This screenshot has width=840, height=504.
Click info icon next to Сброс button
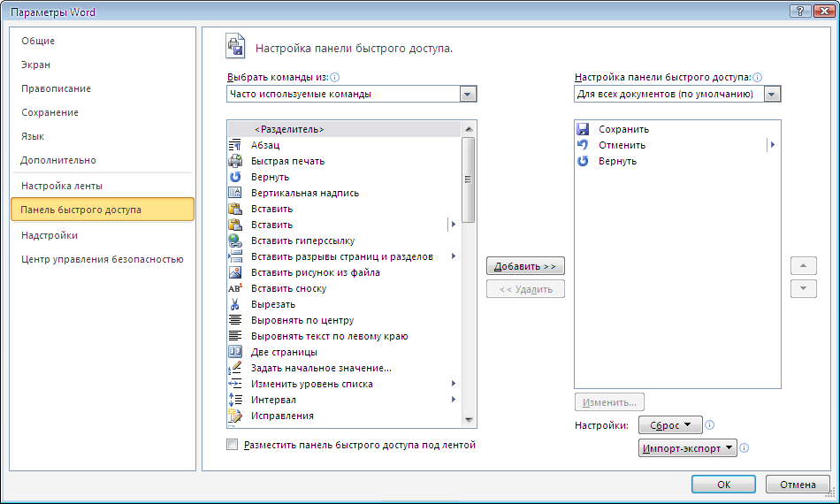709,424
